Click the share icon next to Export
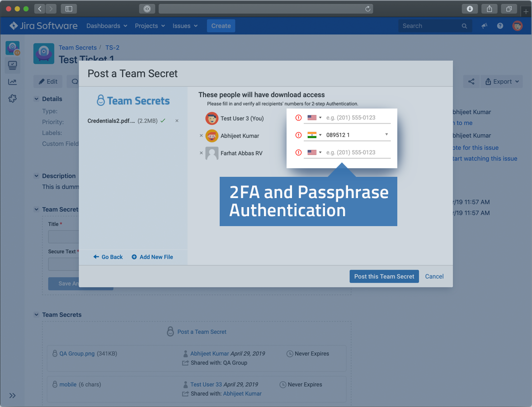The image size is (532, 407). tap(471, 82)
